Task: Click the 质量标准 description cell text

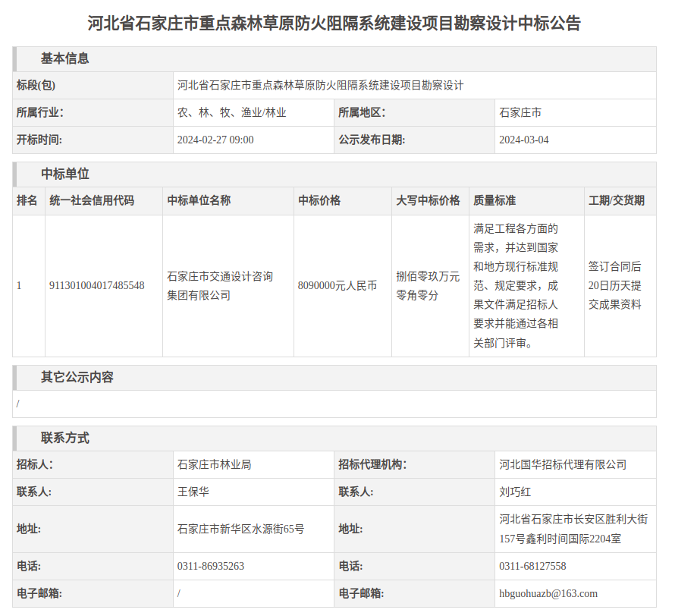Action: 516,285
